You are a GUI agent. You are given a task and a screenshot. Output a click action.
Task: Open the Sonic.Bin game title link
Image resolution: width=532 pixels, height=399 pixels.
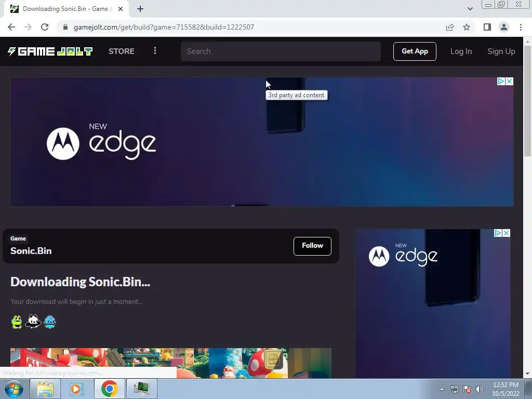(x=31, y=251)
